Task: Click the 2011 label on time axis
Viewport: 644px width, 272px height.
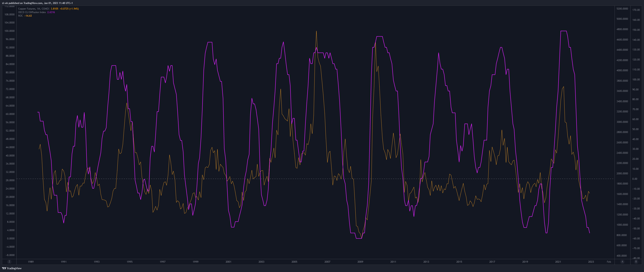Action: tap(393, 262)
